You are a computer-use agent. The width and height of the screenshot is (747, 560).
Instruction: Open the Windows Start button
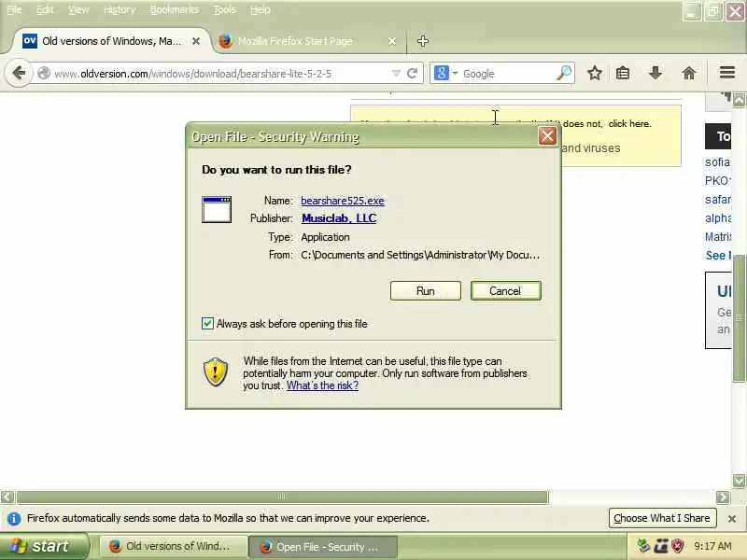coord(43,546)
